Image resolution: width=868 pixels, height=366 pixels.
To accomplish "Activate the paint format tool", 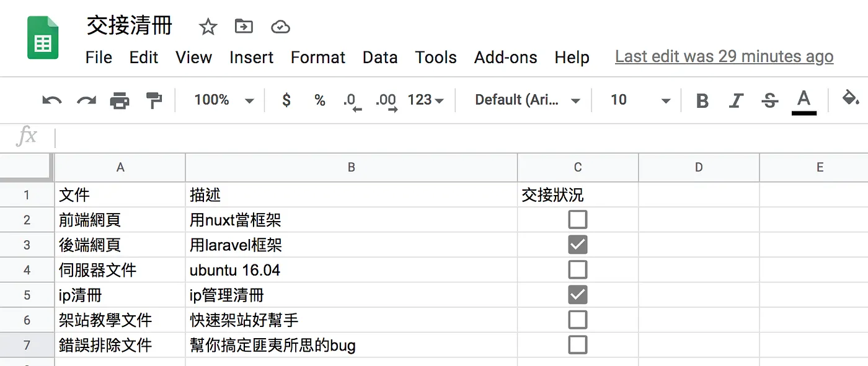I will [x=153, y=100].
